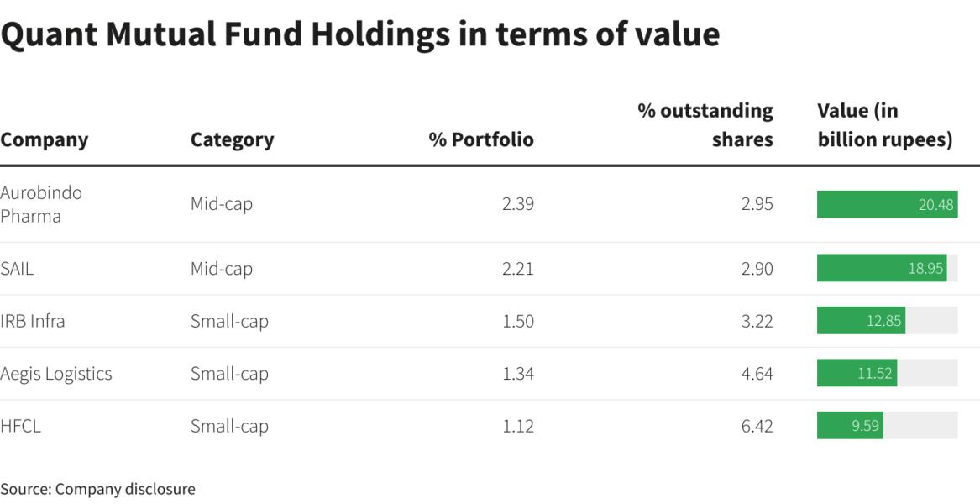
Task: Click the chart title about Quant Mutual Fund
Action: [360, 34]
